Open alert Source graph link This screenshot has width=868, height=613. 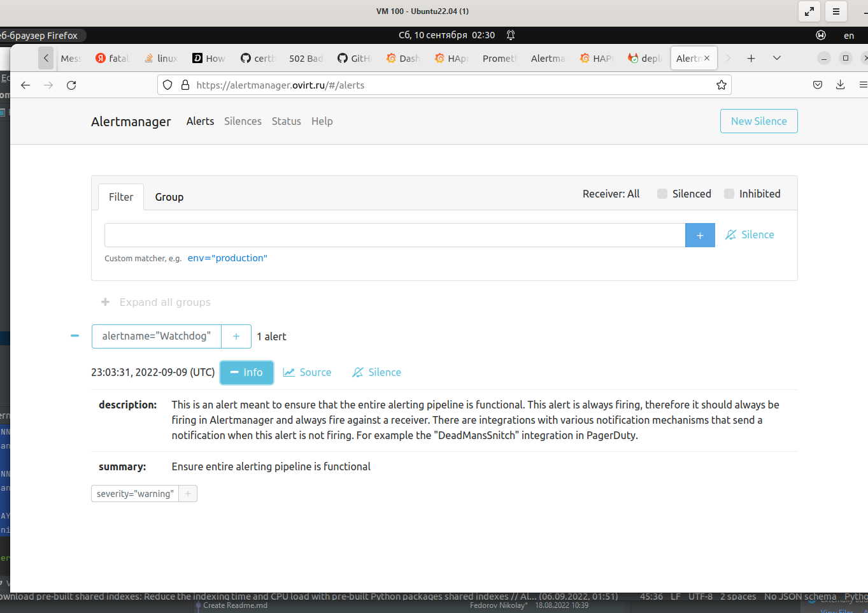(x=307, y=372)
